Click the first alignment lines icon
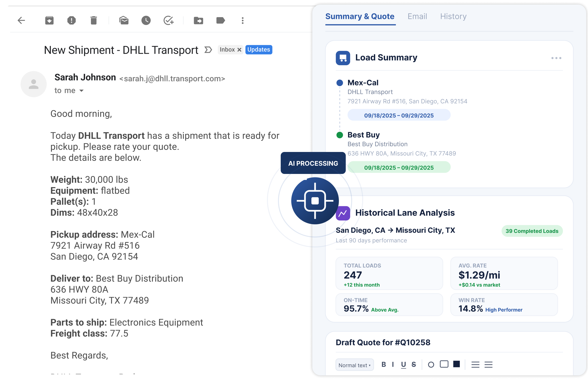This screenshot has height=379, width=588. pos(475,365)
